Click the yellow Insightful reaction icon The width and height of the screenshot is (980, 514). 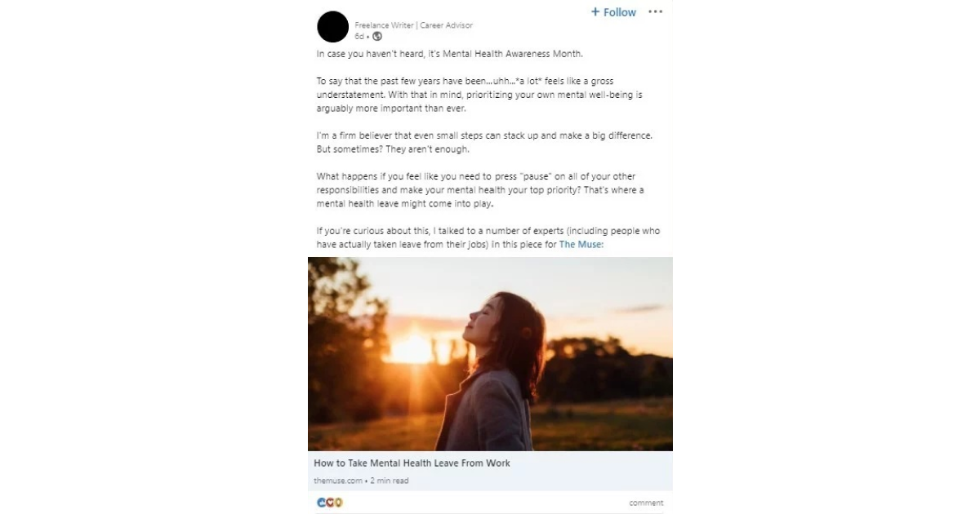pos(338,503)
